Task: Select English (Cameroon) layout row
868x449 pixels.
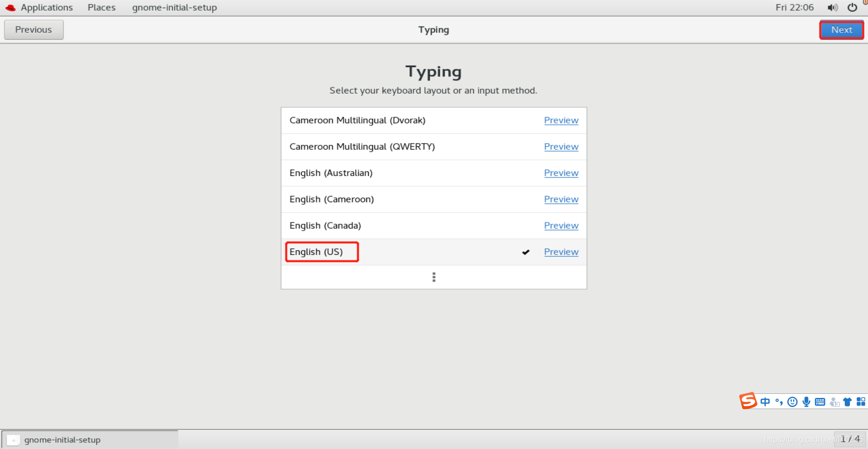Action: pyautogui.click(x=434, y=199)
